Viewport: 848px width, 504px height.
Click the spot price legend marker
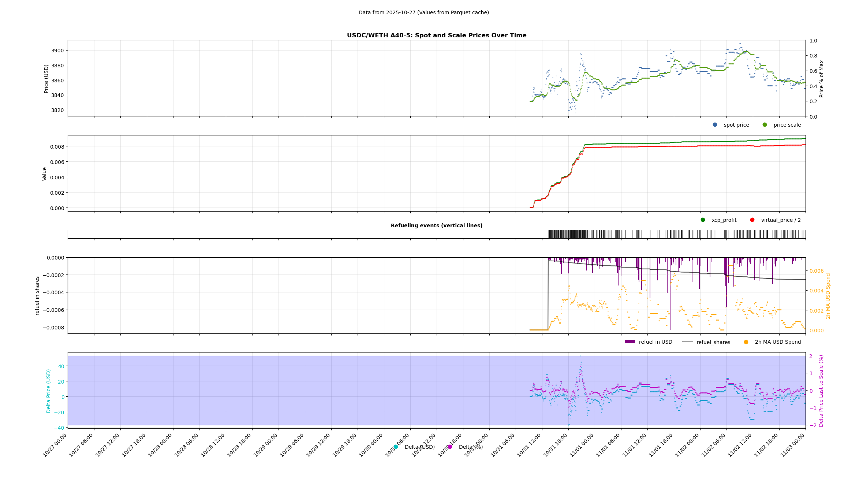[x=715, y=125]
